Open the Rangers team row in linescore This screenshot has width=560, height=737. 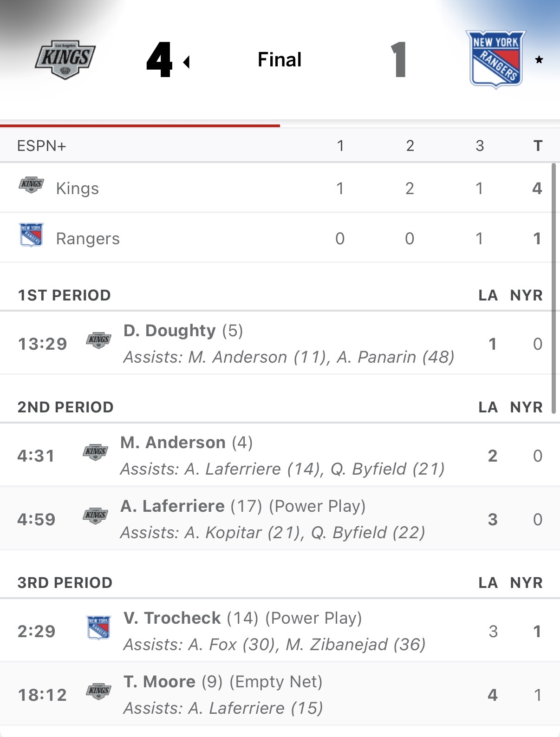pos(88,239)
